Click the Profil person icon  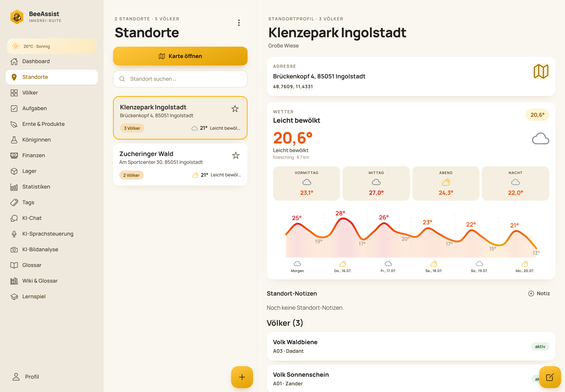(x=16, y=377)
